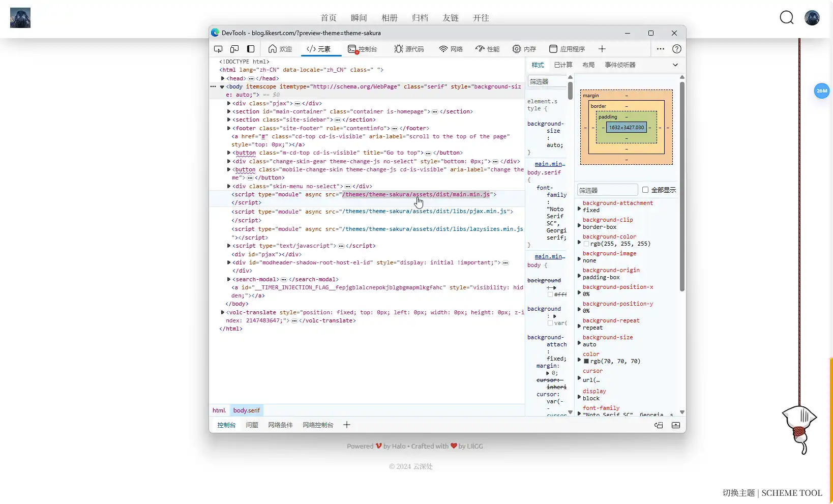Select body.serif in the breadcrumb bar

(x=246, y=410)
